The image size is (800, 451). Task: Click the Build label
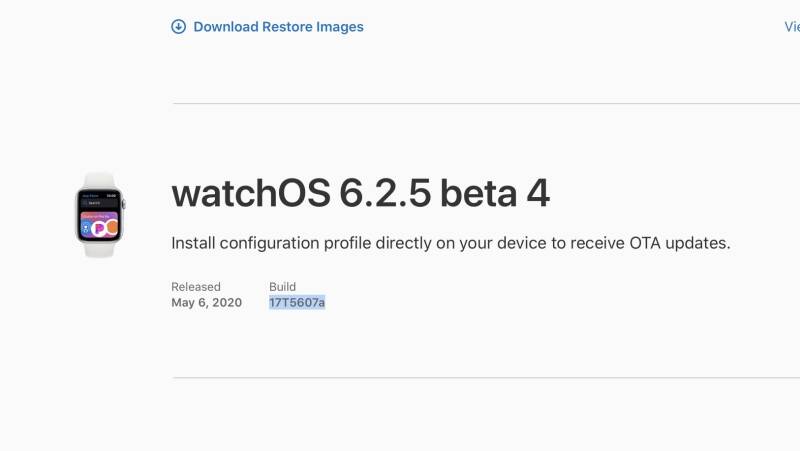pos(283,287)
